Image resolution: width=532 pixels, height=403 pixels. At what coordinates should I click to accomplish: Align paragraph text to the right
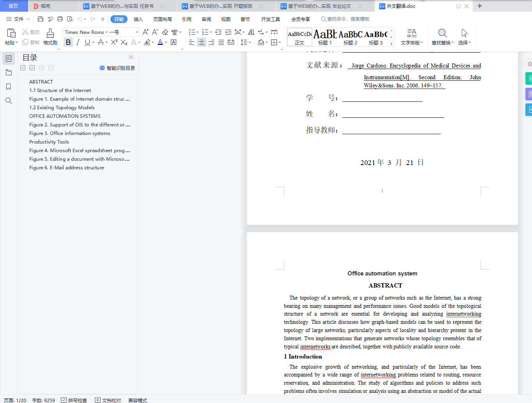point(211,42)
